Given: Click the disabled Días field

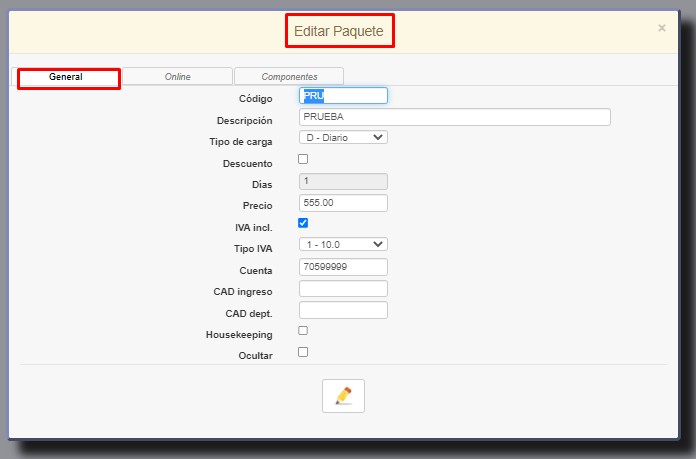Looking at the screenshot, I should (x=343, y=181).
